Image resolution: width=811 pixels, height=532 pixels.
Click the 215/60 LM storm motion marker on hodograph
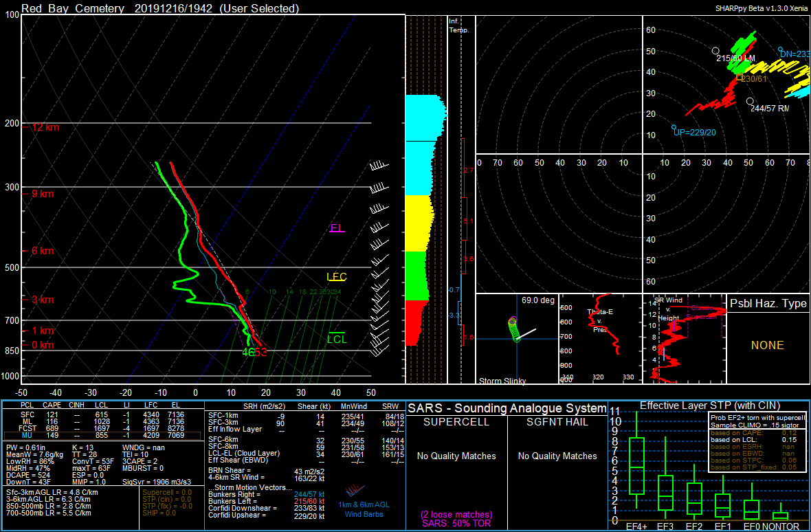[715, 51]
